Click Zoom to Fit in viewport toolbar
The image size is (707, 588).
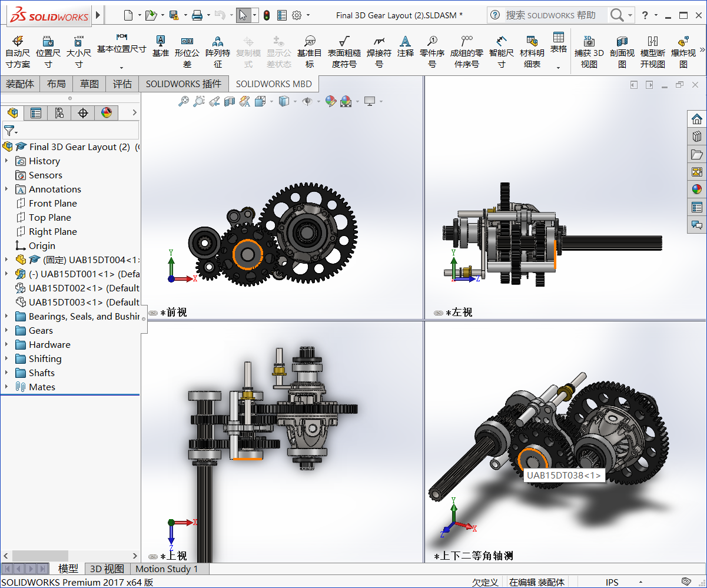184,101
